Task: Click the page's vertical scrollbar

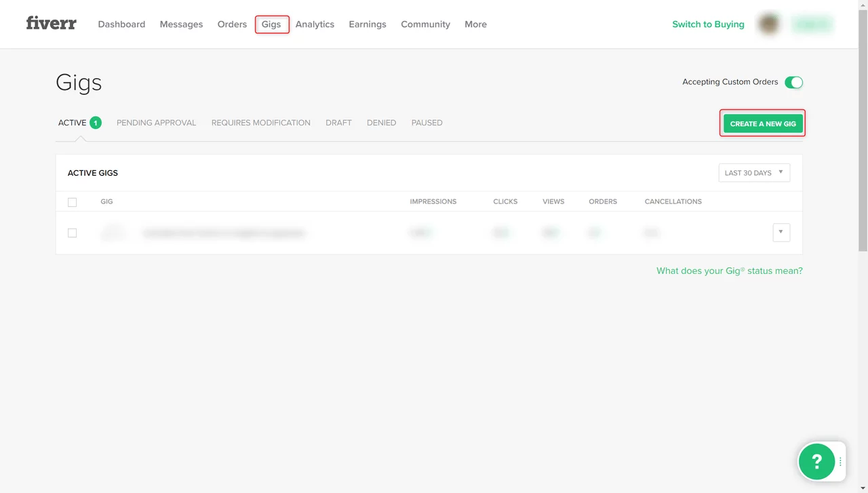Action: coord(863,136)
